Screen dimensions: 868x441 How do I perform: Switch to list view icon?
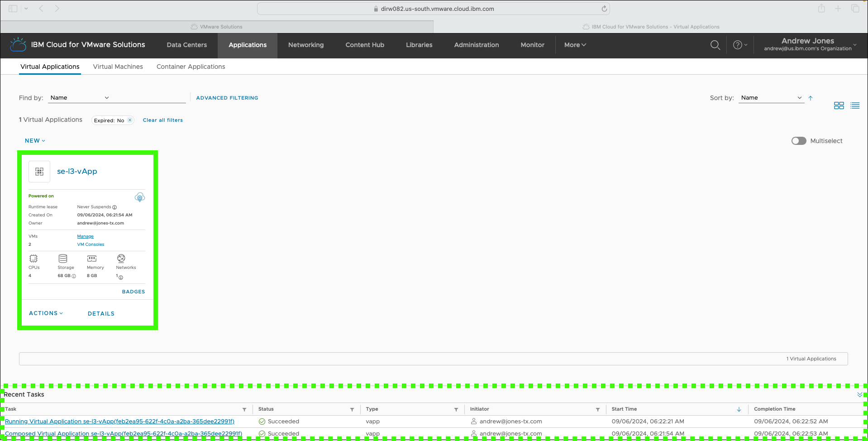click(855, 105)
